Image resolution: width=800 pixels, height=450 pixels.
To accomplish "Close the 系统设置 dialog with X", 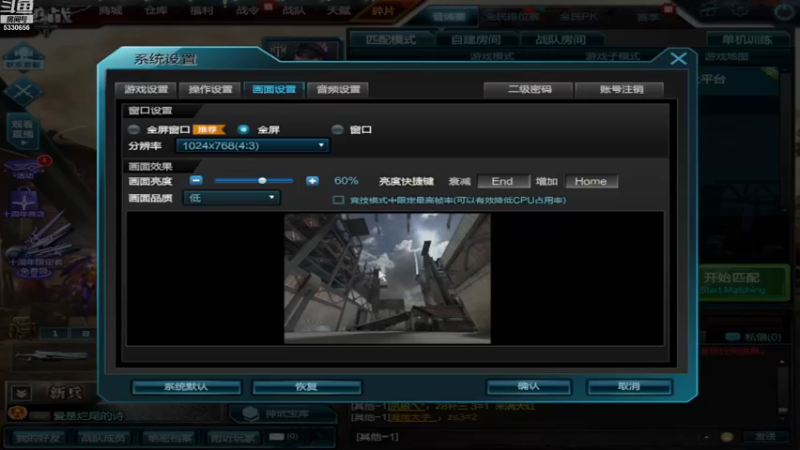I will tap(678, 58).
